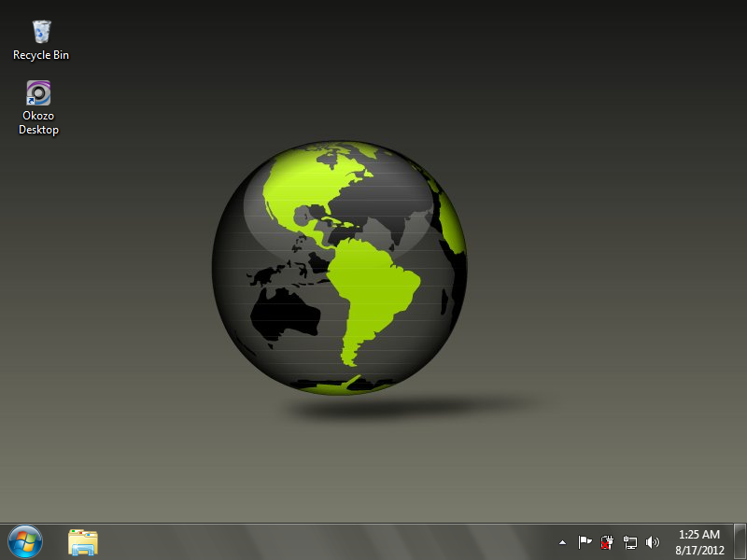Image resolution: width=747 pixels, height=560 pixels.
Task: Click the Show desktop button on the taskbar
Action: 740,542
